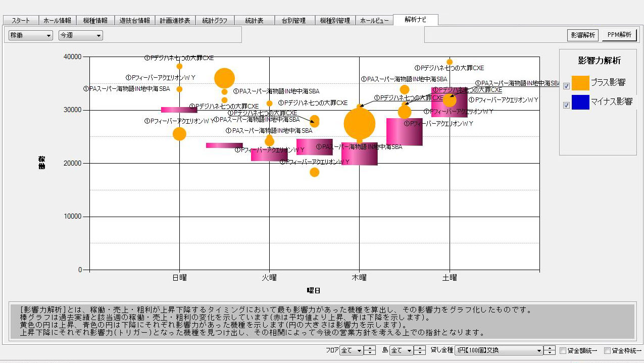Open the 稼働 metric dropdown
This screenshot has height=363, width=644.
coord(31,35)
